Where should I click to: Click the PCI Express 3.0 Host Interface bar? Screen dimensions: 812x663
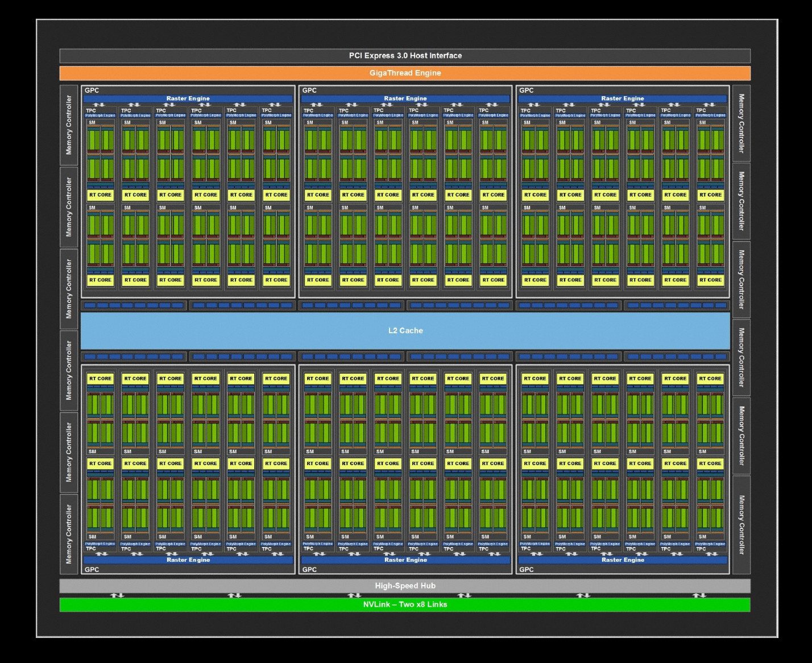tap(405, 56)
